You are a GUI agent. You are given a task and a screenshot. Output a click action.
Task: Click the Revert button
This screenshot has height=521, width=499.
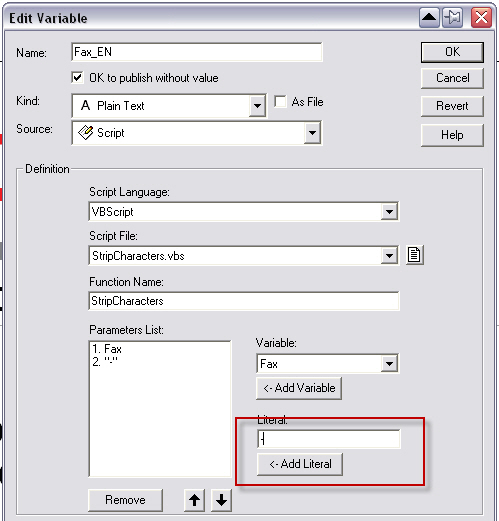click(452, 106)
